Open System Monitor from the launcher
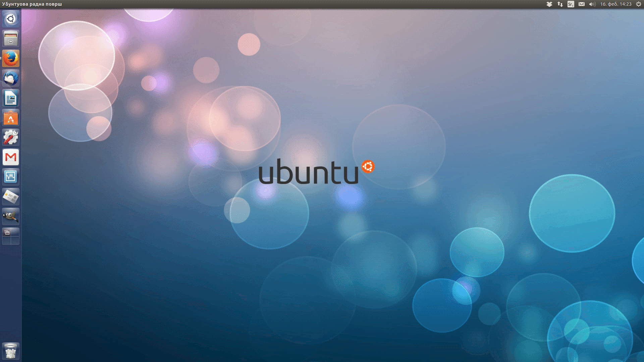 11,177
